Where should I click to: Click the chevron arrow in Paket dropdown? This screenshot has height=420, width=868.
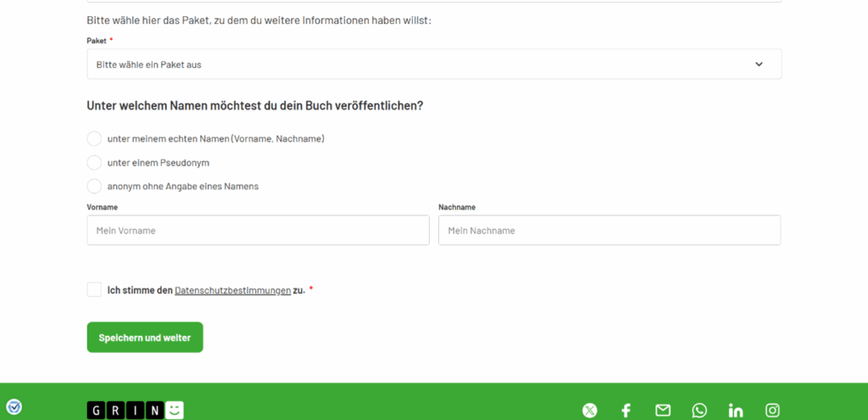click(x=759, y=64)
